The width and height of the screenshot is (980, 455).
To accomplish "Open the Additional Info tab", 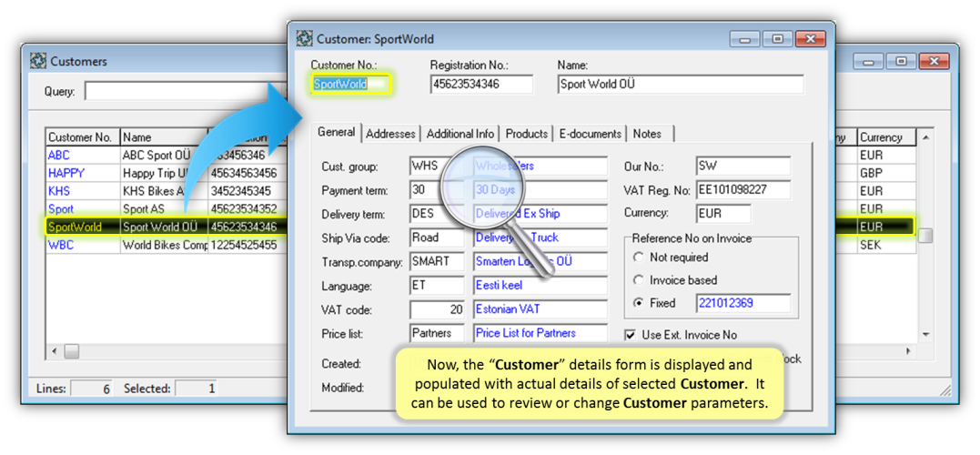I will click(x=460, y=134).
